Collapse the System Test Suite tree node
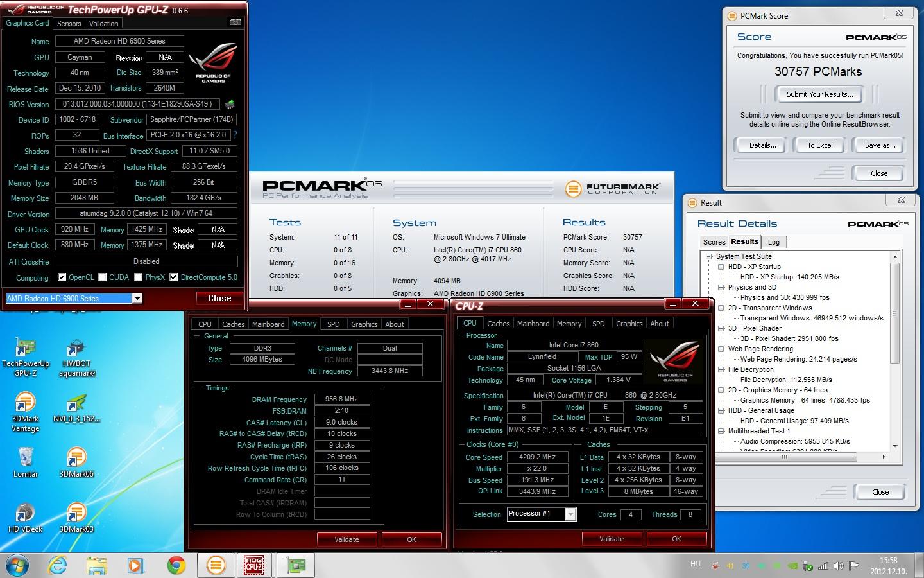 (709, 256)
